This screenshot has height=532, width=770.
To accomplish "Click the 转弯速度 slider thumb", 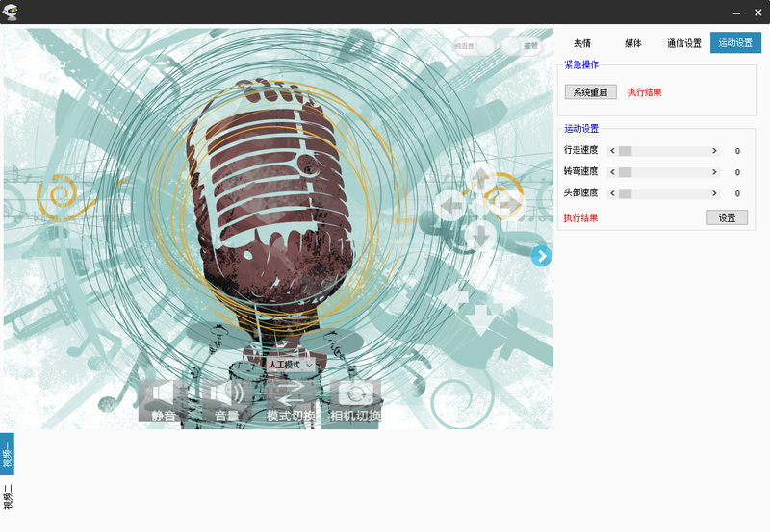I will [x=625, y=172].
